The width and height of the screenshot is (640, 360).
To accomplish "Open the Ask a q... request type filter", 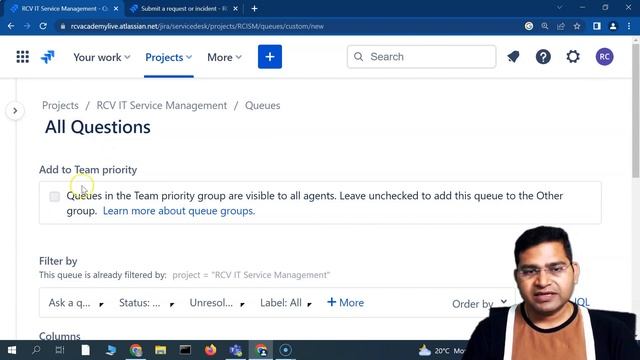I will coord(76,303).
